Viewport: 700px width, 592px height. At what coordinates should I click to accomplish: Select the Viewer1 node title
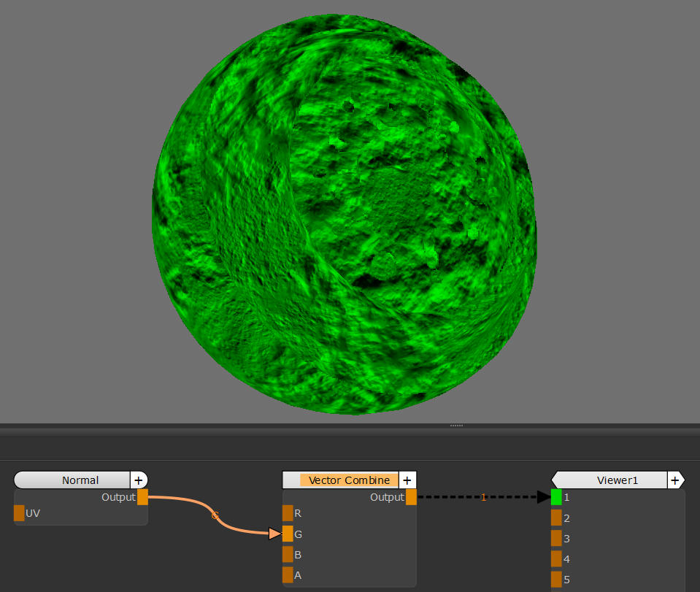tap(617, 480)
